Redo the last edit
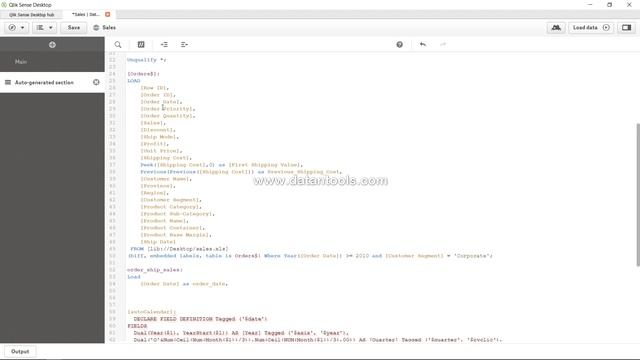The height and width of the screenshot is (360, 640). [443, 44]
